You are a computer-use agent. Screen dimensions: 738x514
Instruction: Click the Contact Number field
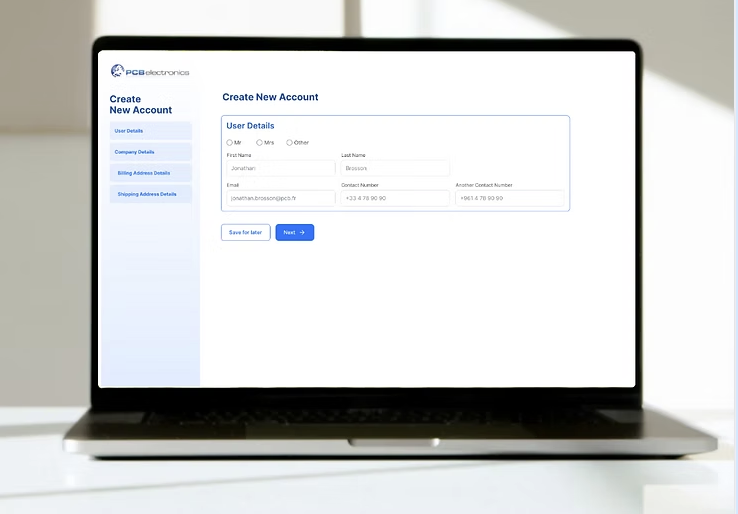[x=395, y=198]
